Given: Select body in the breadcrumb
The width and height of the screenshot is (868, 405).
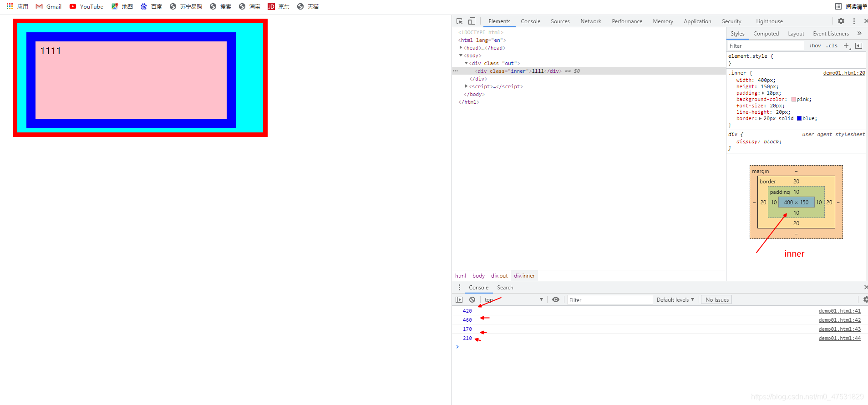Looking at the screenshot, I should tap(478, 276).
